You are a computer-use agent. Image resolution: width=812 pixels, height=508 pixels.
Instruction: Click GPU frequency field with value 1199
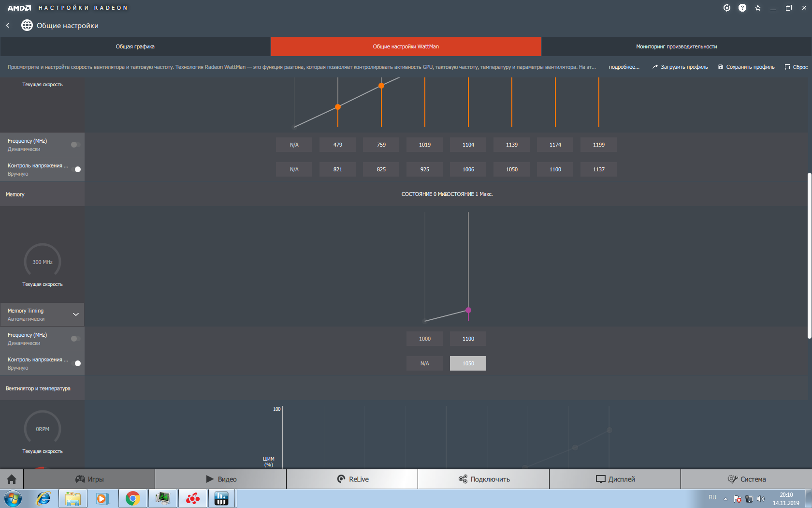point(599,145)
